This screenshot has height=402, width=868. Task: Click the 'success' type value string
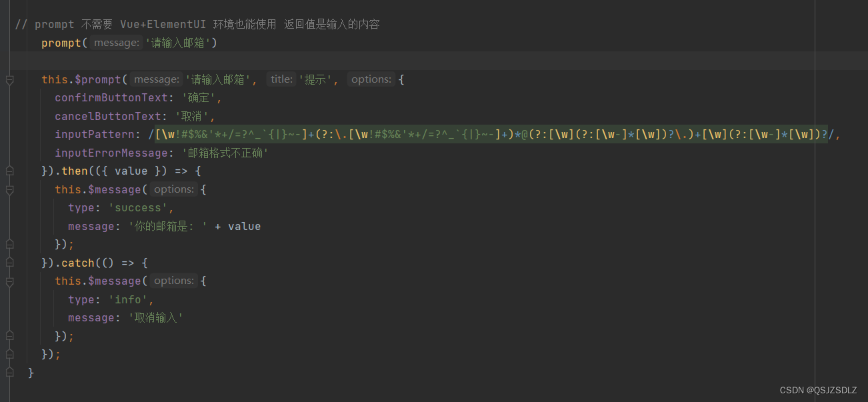pos(138,207)
